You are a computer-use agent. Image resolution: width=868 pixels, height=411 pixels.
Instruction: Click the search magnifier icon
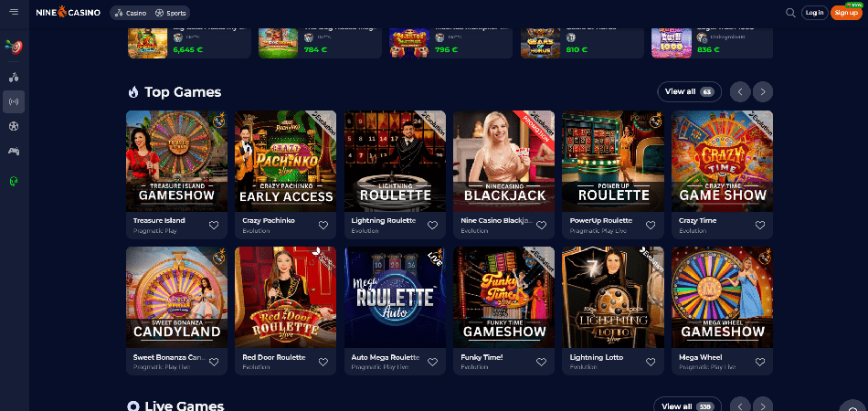(x=790, y=13)
